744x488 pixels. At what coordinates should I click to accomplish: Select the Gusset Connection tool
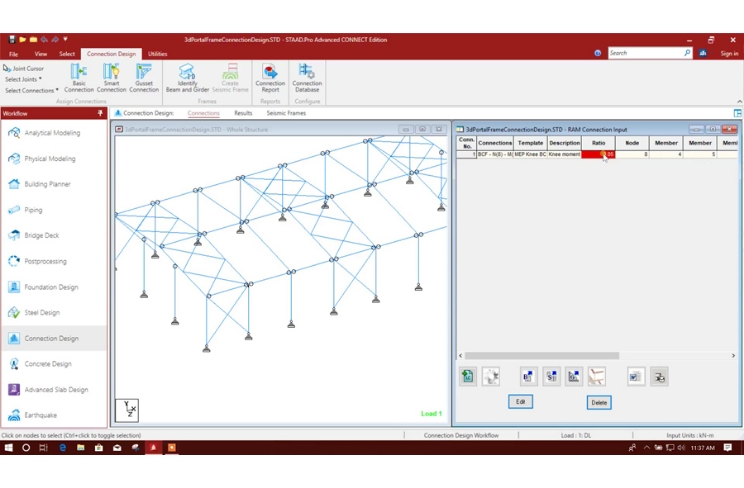pos(144,78)
